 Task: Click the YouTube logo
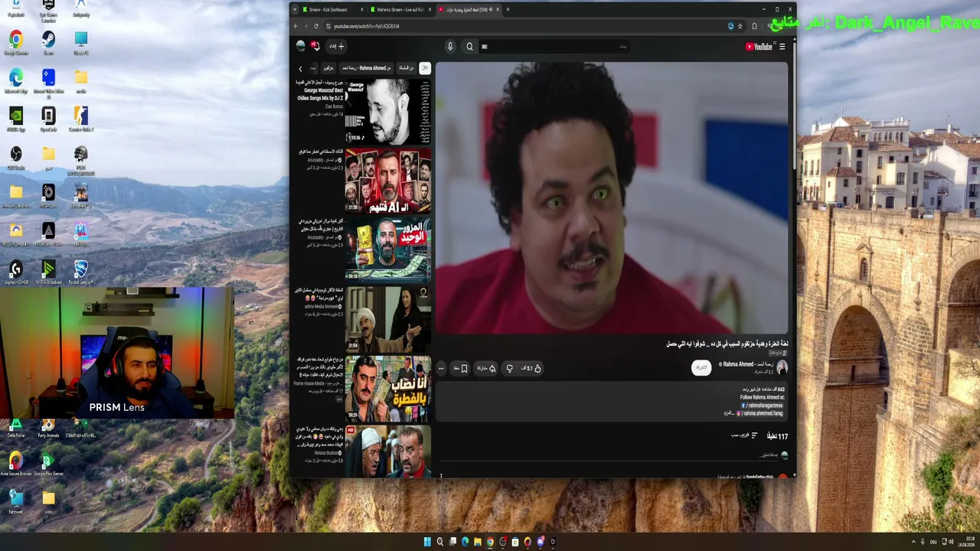pos(759,47)
